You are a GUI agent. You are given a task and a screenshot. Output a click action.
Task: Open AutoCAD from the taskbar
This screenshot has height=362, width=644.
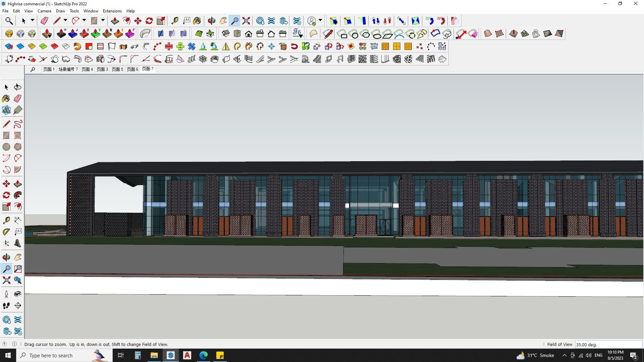[x=187, y=355]
